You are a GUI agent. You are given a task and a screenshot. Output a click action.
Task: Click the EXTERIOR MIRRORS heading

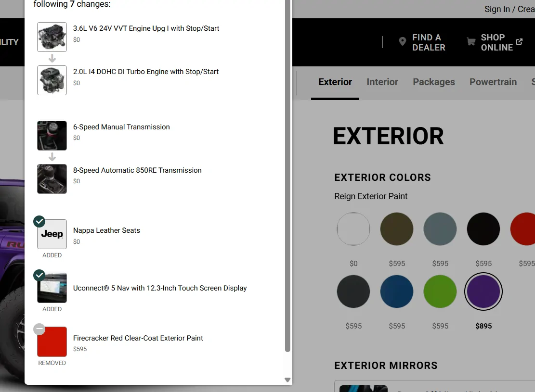(386, 366)
